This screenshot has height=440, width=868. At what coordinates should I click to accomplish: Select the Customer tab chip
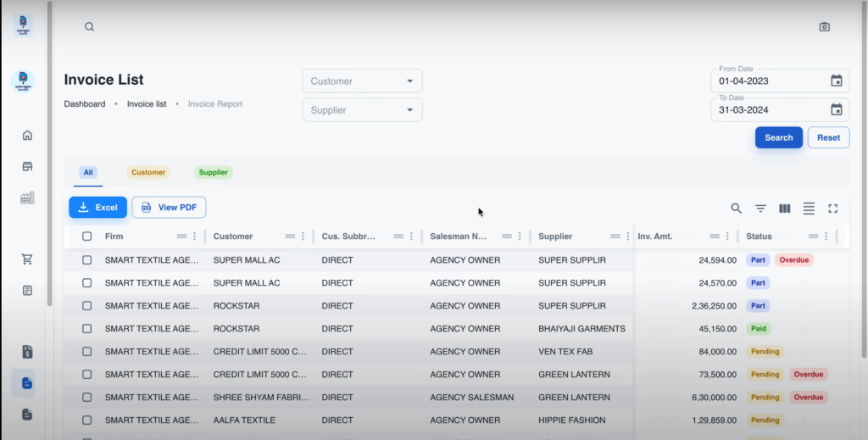(x=148, y=172)
